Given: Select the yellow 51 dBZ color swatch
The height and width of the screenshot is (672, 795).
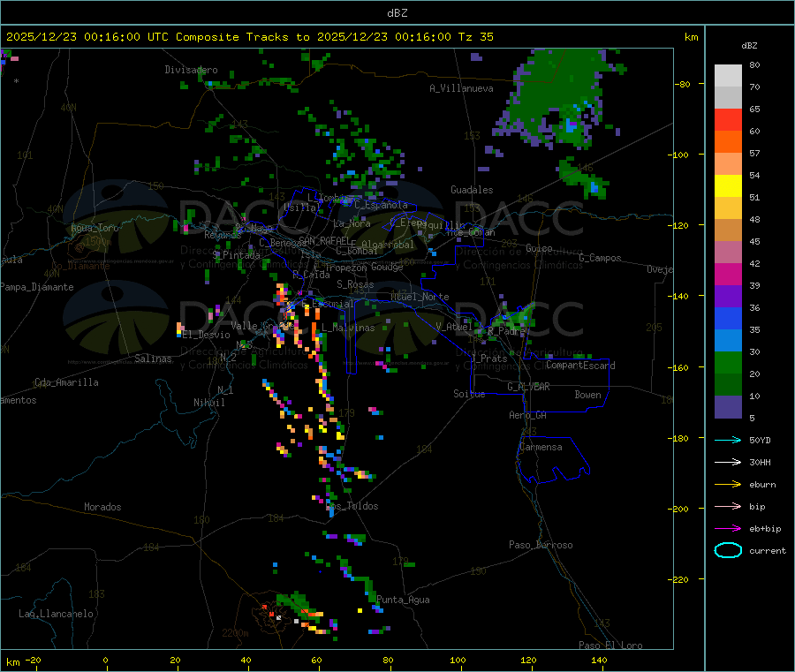Looking at the screenshot, I should tap(728, 186).
